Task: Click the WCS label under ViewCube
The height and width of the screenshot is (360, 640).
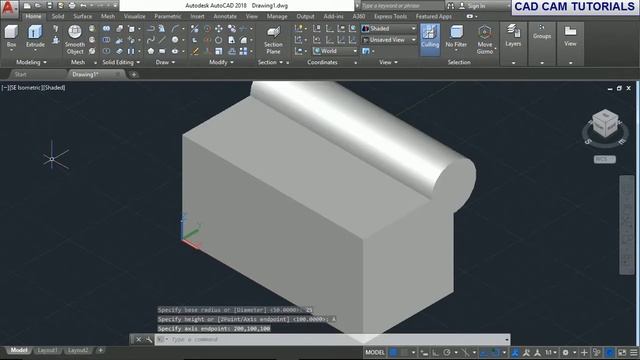Action: [x=604, y=159]
